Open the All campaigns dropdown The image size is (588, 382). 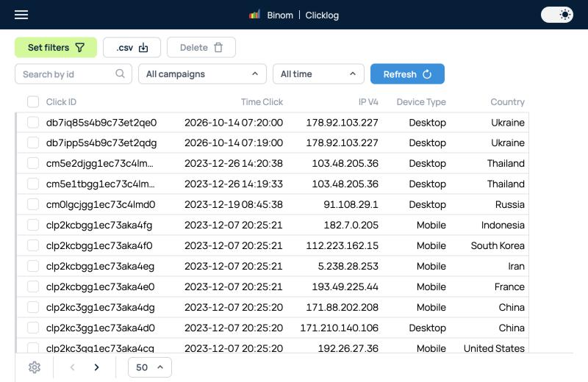click(203, 74)
